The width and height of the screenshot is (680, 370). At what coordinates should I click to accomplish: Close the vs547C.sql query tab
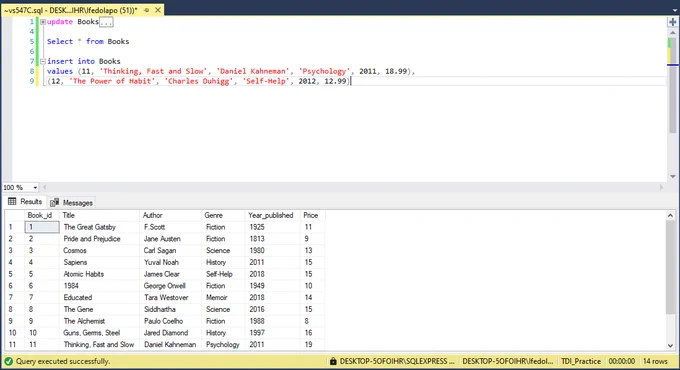tap(158, 10)
